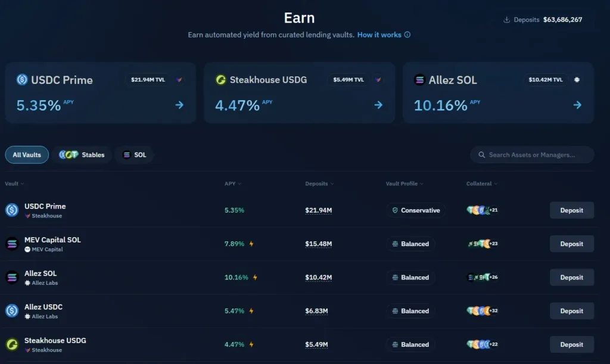Sort by the Deposits column header
Viewport: 610px width, 364px height.
(319, 183)
